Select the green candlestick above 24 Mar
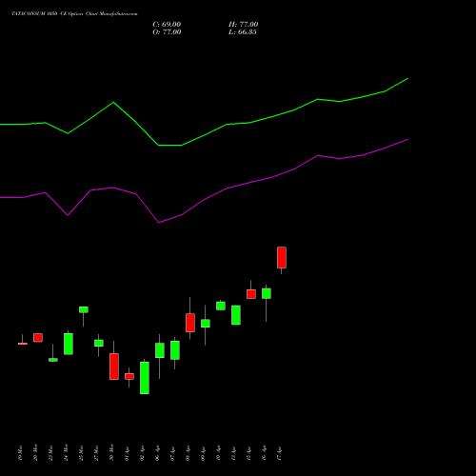This screenshot has width=476, height=476. pyautogui.click(x=69, y=344)
